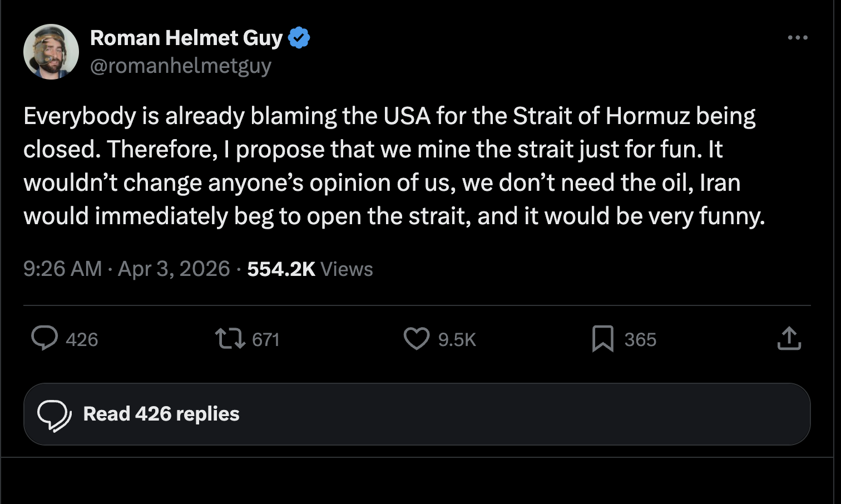Click the 365 bookmarks count
Viewport: 841px width, 504px height.
(x=640, y=339)
